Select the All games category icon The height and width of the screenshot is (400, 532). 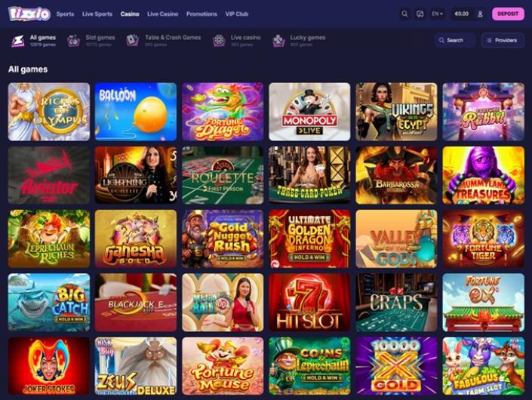(17, 41)
